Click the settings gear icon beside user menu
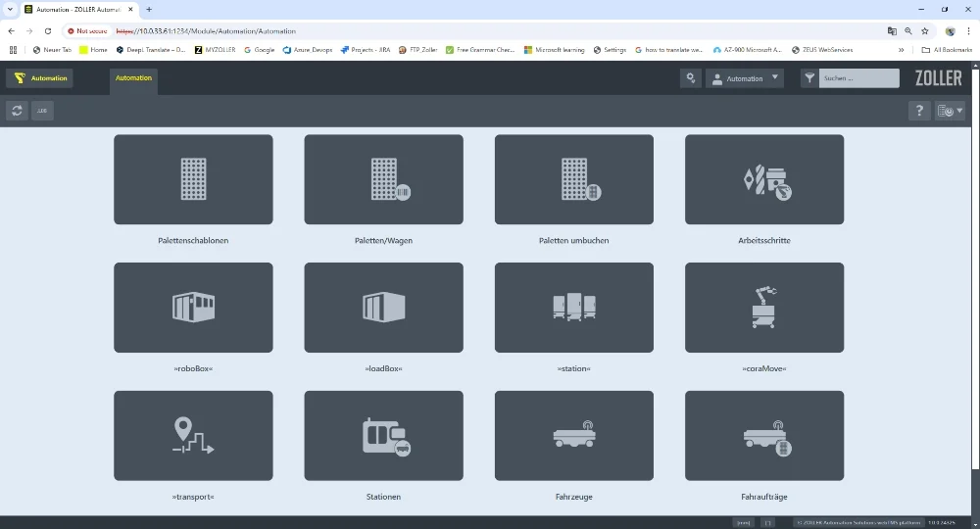This screenshot has height=529, width=980. pos(691,78)
